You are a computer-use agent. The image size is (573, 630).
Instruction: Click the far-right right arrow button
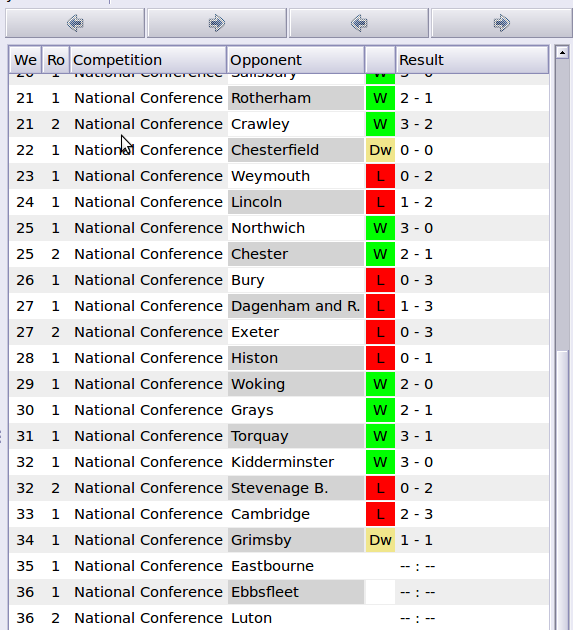501,23
